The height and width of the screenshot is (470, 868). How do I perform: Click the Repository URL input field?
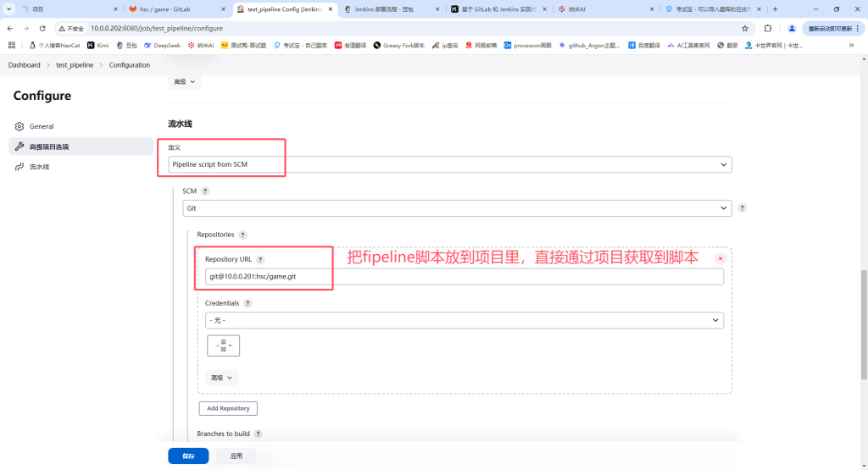[x=464, y=277]
